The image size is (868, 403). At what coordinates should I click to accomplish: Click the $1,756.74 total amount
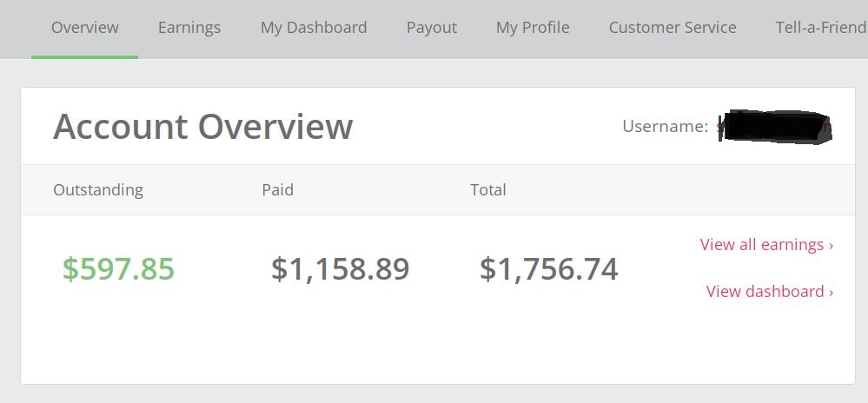point(548,269)
